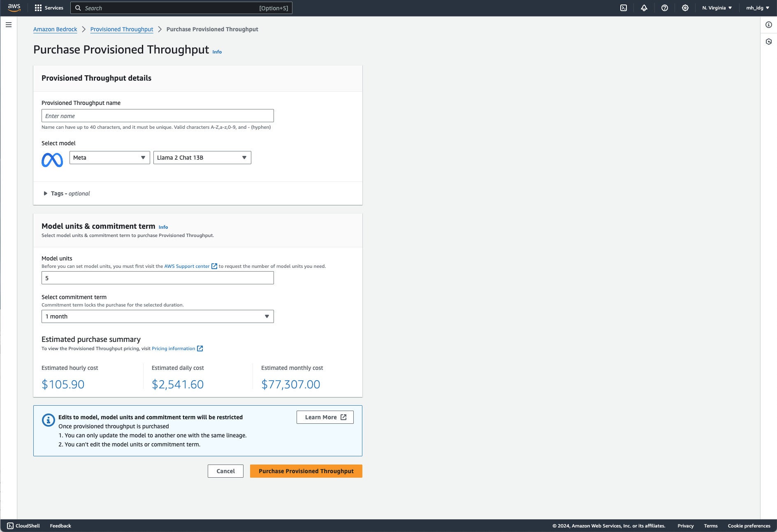Click the Cancel button

(225, 471)
